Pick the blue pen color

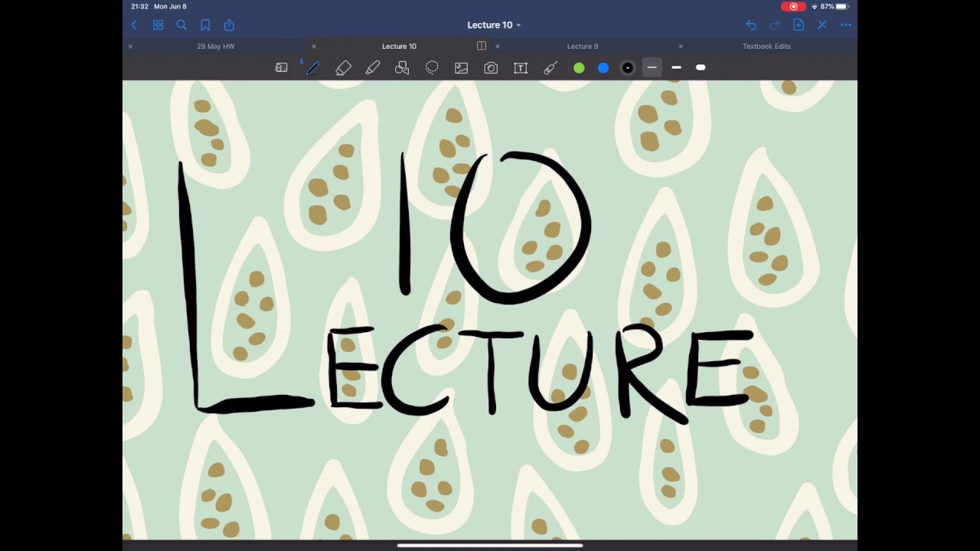(x=603, y=68)
